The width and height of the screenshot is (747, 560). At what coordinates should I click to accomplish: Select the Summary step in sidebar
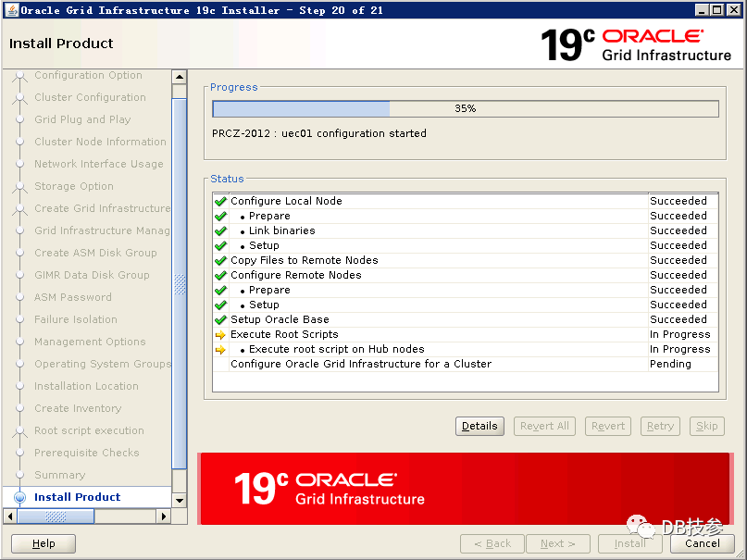(x=59, y=475)
